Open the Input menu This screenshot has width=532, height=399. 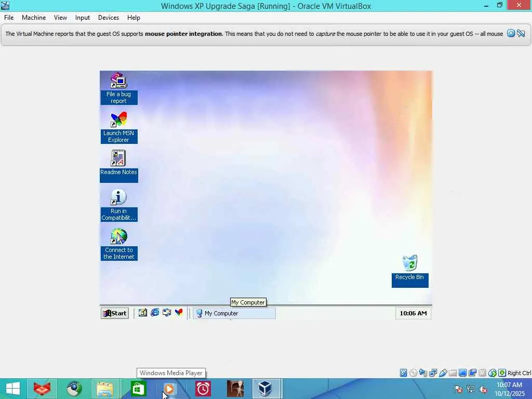coord(83,18)
